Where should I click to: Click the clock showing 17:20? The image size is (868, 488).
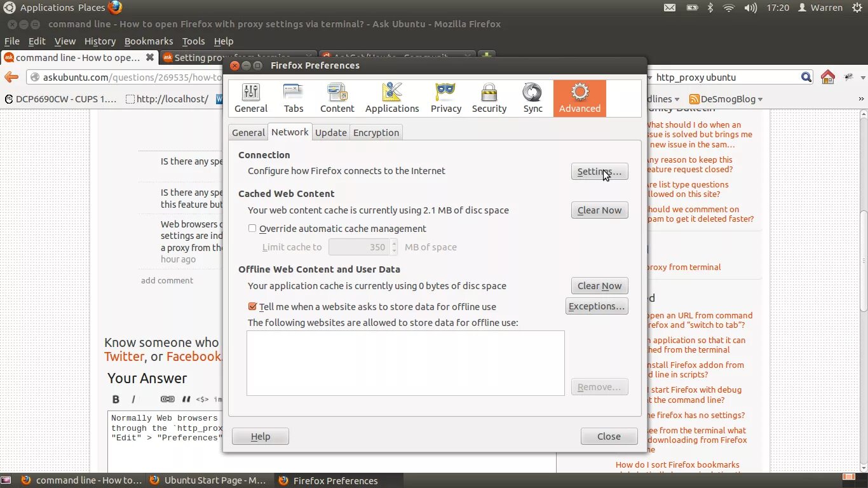coord(778,8)
